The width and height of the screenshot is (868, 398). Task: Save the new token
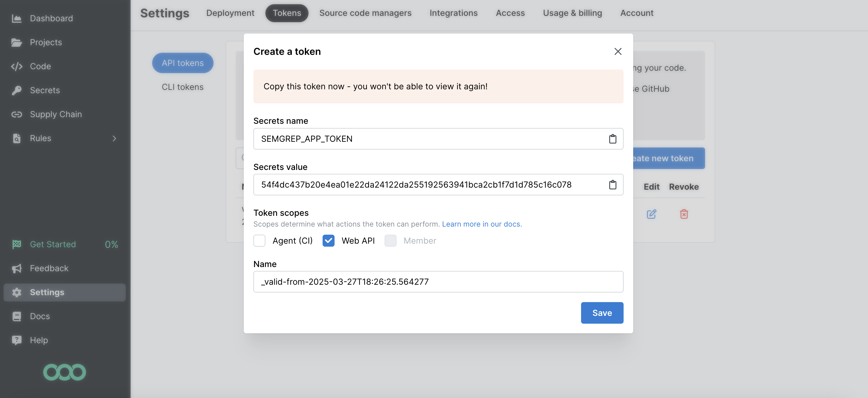(602, 313)
